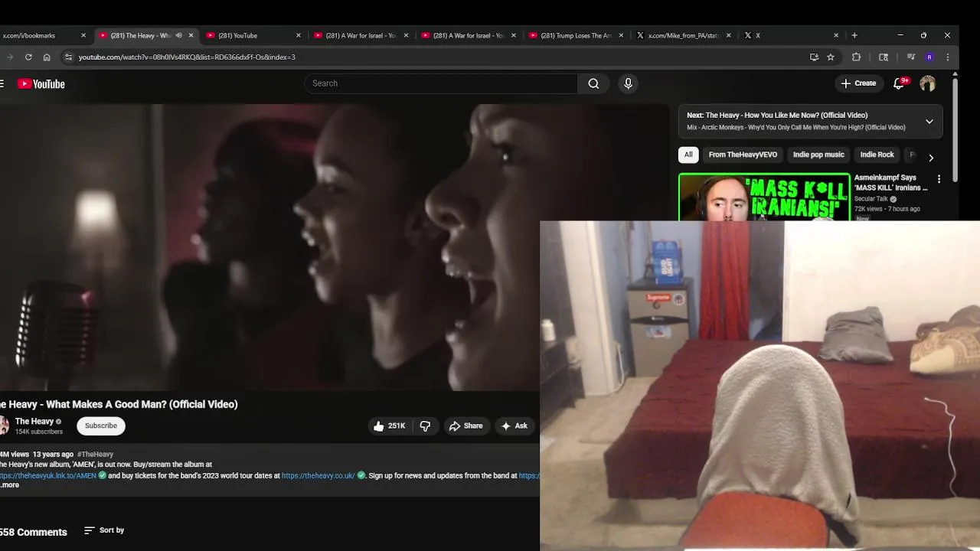This screenshot has width=980, height=551.
Task: Dislike the video with thumbs down
Action: (425, 425)
